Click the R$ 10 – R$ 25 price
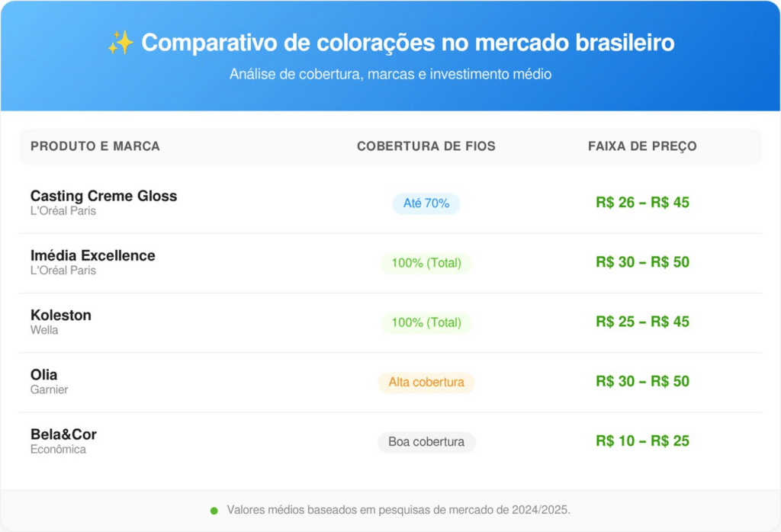This screenshot has width=781, height=532. click(642, 441)
